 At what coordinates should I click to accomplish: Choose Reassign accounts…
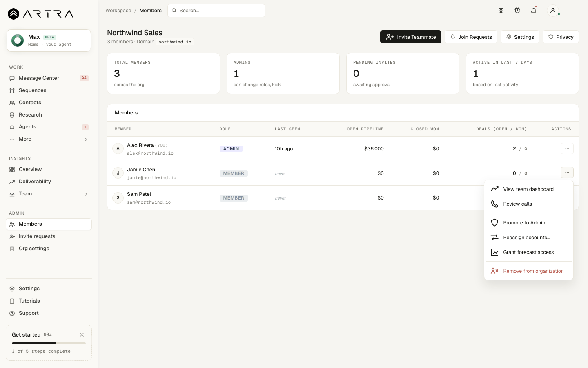(x=529, y=238)
